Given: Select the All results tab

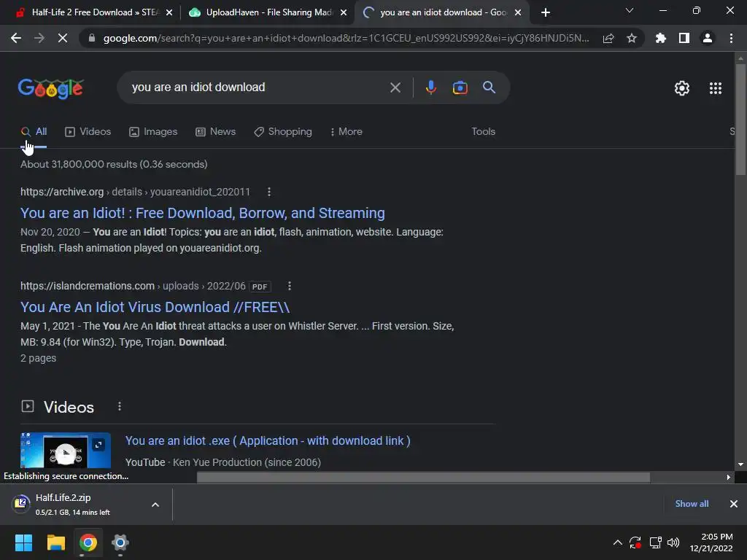Looking at the screenshot, I should [34, 132].
